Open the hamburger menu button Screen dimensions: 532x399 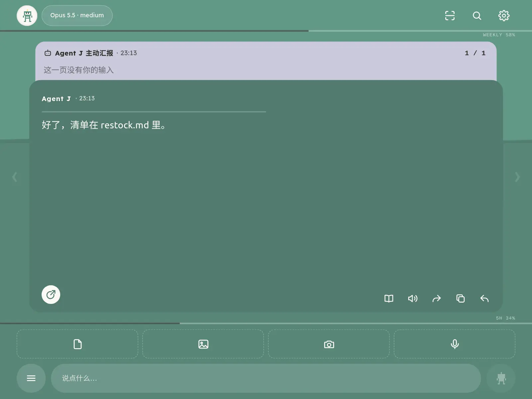click(x=31, y=378)
